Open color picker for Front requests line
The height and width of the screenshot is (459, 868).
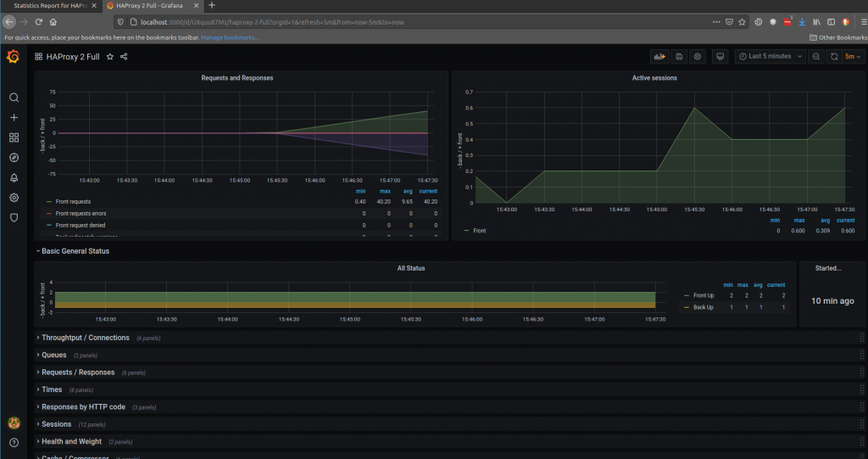pos(49,202)
